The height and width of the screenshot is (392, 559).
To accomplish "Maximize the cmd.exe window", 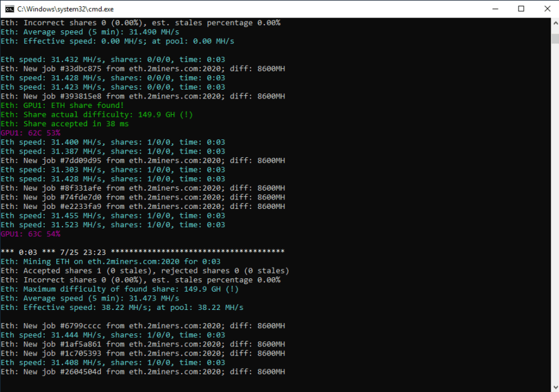I will click(521, 9).
